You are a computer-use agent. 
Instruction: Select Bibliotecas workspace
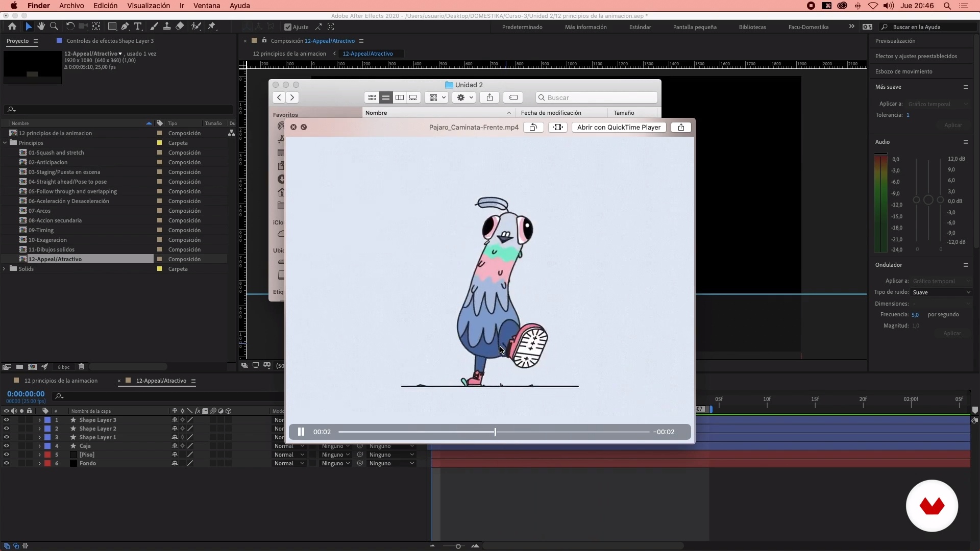(x=752, y=27)
